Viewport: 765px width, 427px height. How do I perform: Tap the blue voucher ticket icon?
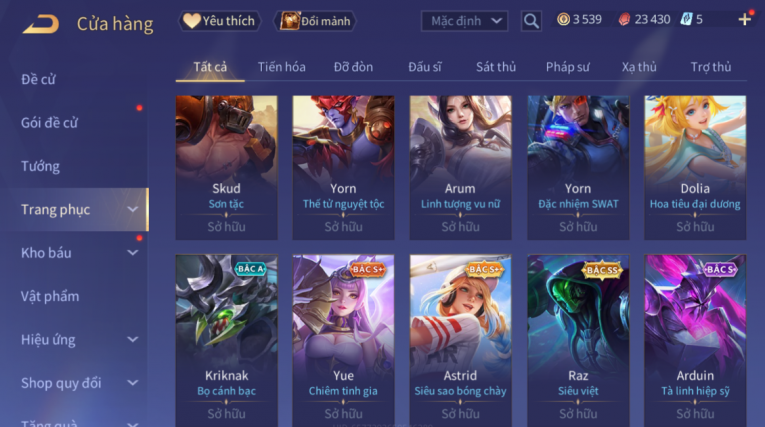tap(686, 20)
